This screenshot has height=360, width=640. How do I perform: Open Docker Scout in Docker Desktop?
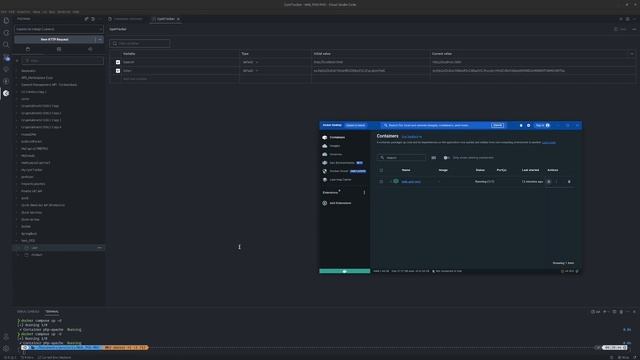point(345,171)
